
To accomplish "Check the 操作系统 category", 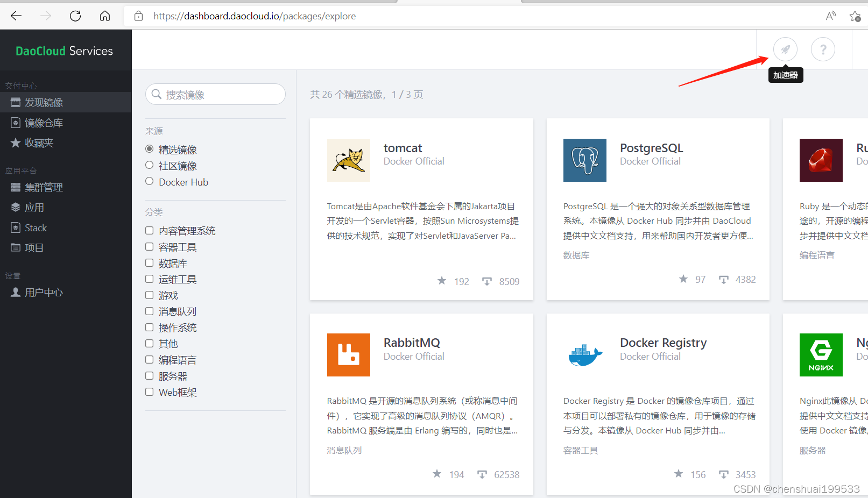I will pos(150,327).
